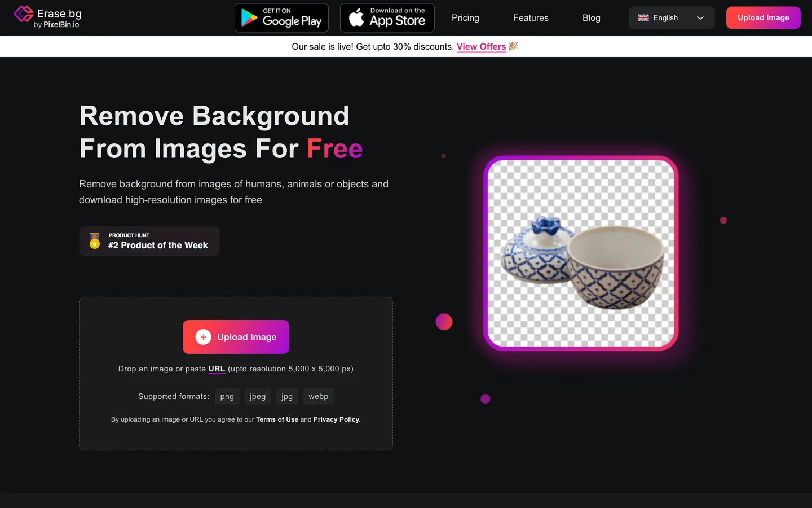Click the subtitle about humans, animals or objects

(x=233, y=192)
